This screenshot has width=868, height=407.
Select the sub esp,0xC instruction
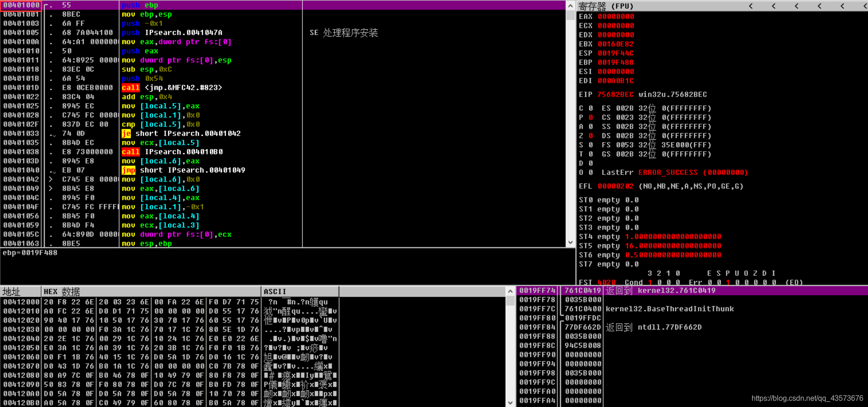147,69
